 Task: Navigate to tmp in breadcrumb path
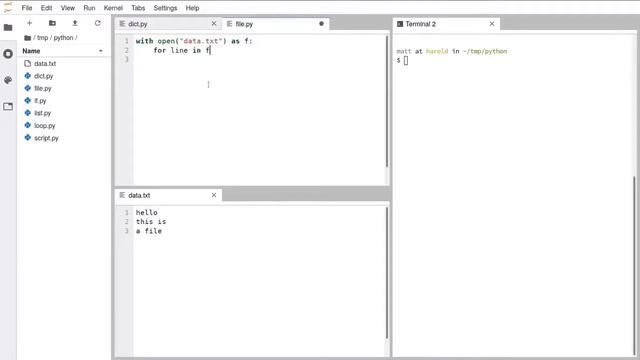point(42,38)
